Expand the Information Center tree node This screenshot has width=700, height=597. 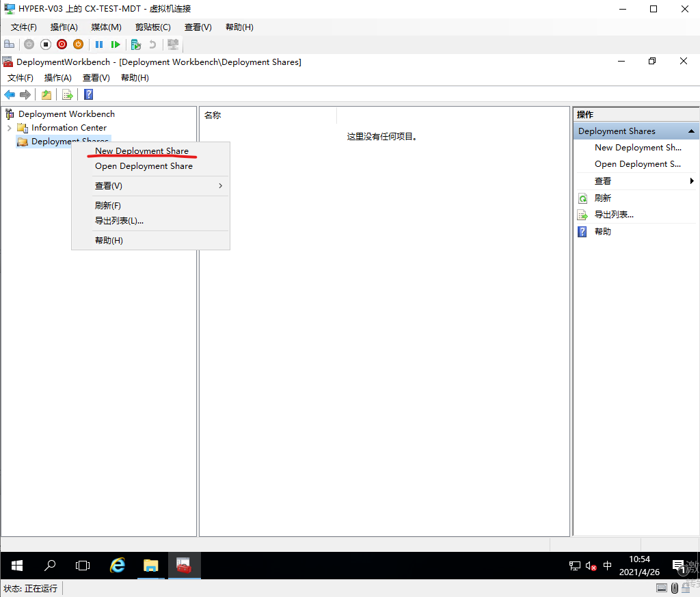point(9,127)
